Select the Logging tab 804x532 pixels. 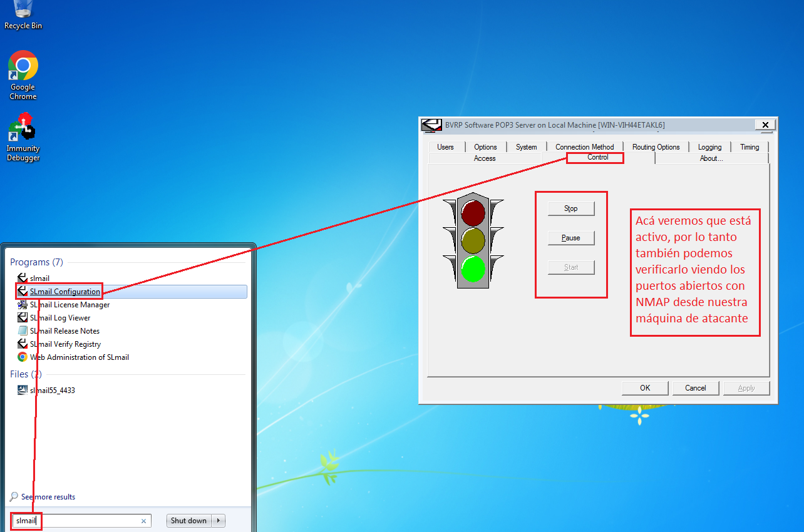pyautogui.click(x=709, y=147)
